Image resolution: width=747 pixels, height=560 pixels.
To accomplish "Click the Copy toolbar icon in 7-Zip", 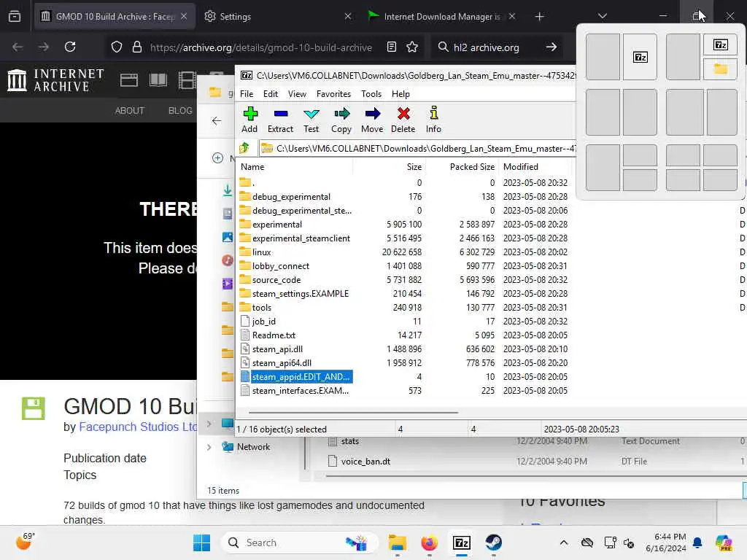I will 341,120.
